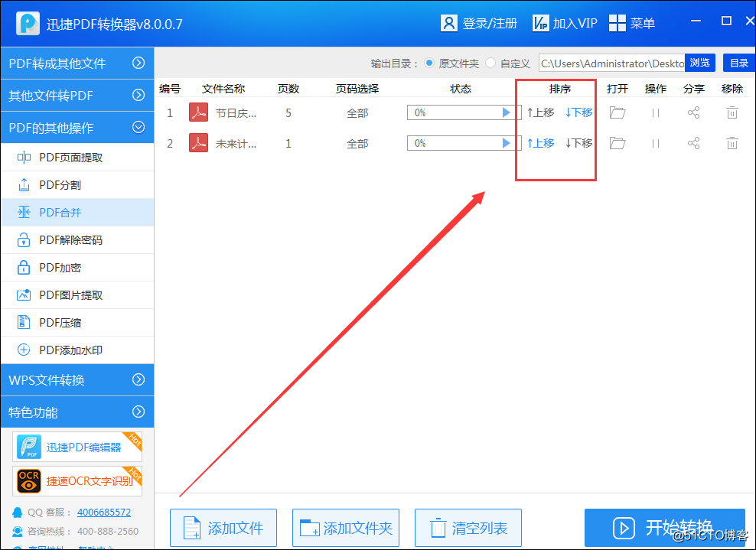
Task: Click the 状态 column header
Action: [461, 89]
